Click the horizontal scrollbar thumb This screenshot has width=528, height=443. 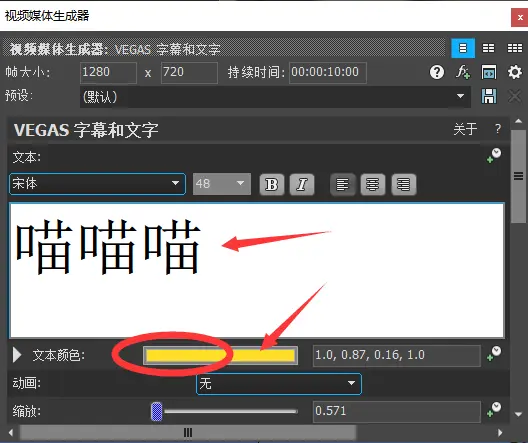pyautogui.click(x=188, y=433)
